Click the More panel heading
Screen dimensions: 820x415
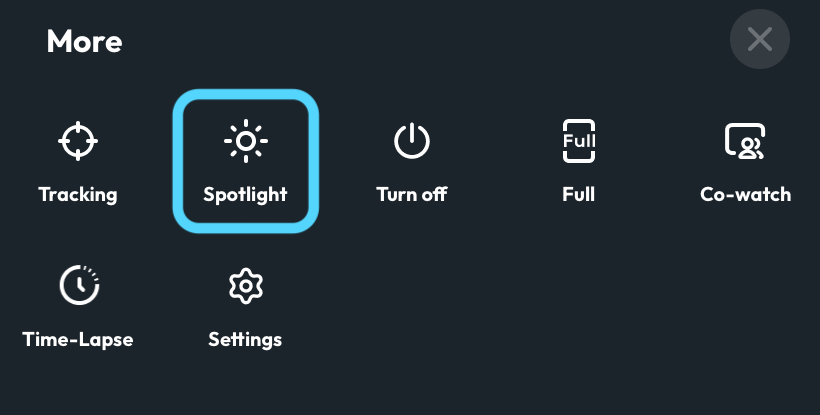pos(84,41)
